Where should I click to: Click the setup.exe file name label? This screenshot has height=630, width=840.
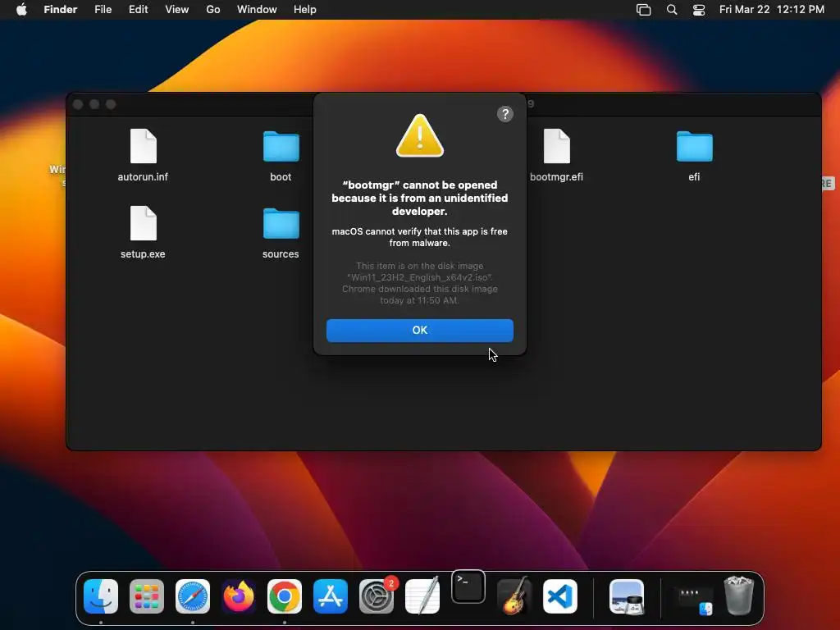[x=143, y=254]
